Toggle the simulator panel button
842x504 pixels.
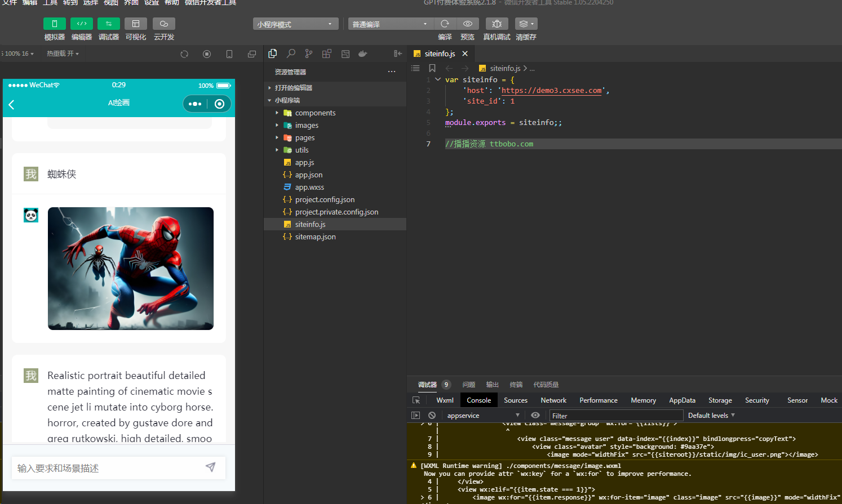point(55,24)
